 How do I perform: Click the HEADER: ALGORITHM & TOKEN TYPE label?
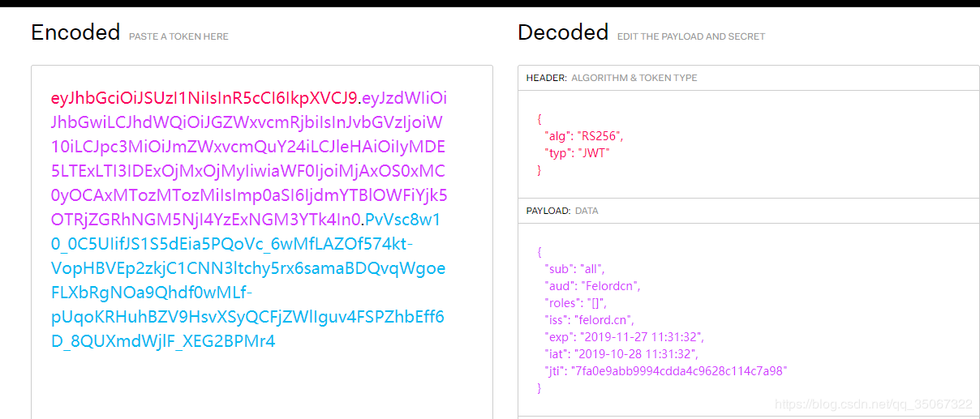[x=612, y=78]
